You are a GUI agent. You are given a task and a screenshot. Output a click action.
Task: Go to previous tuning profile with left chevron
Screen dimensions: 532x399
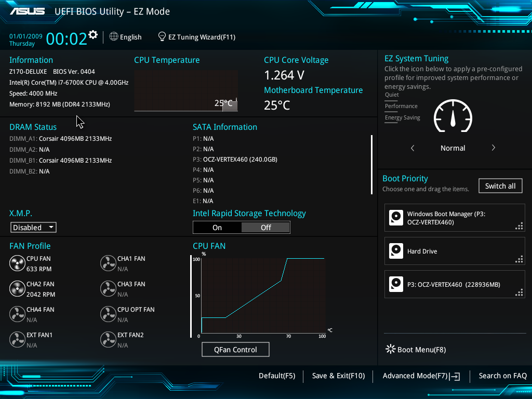[413, 148]
